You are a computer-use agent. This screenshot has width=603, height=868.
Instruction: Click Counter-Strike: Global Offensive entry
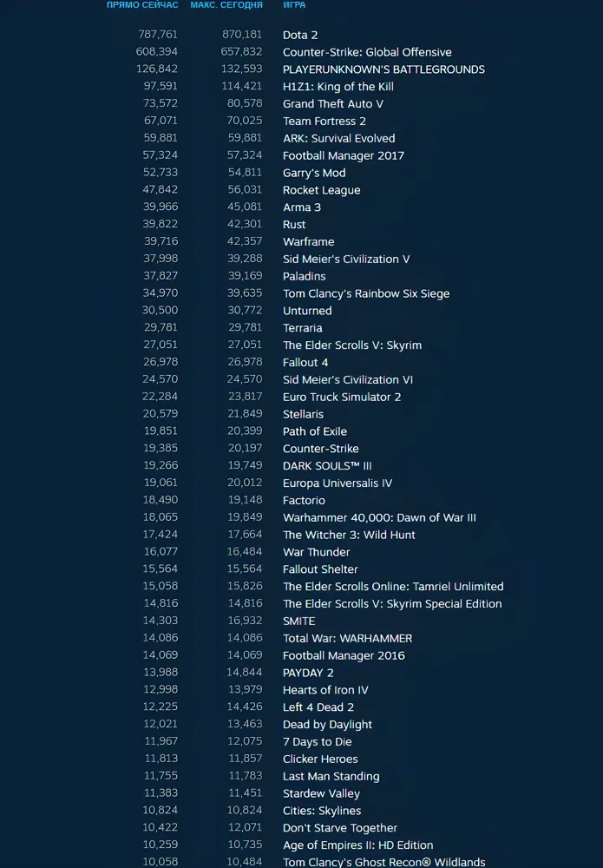(367, 52)
